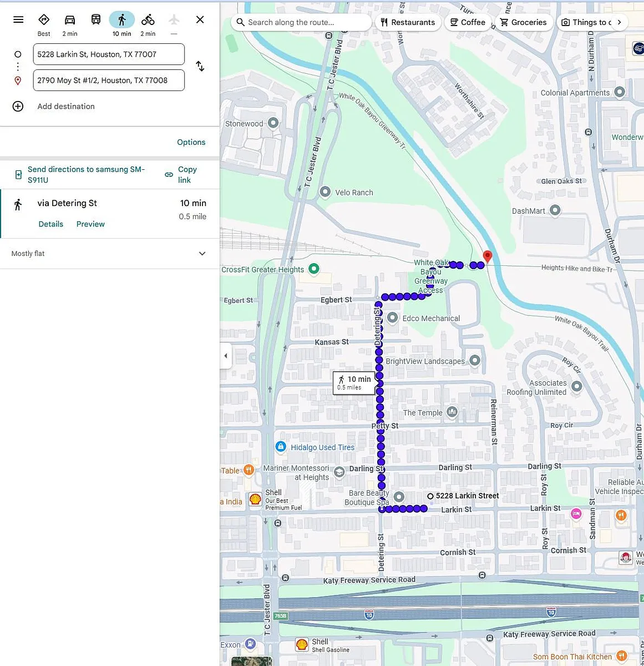
Task: Open Associates Roofing Unlimited marker
Action: [x=577, y=386]
